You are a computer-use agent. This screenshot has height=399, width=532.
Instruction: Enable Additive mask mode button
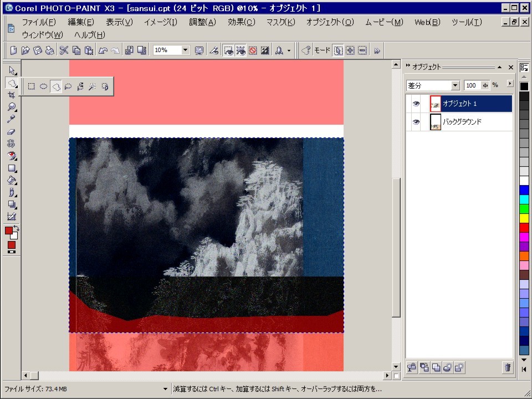(350, 50)
